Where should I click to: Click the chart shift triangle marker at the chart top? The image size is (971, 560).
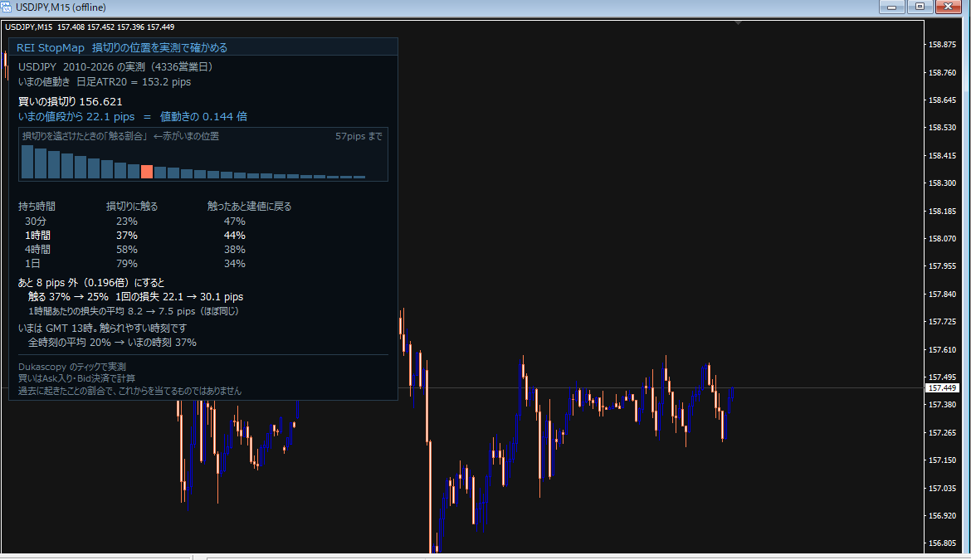(738, 23)
